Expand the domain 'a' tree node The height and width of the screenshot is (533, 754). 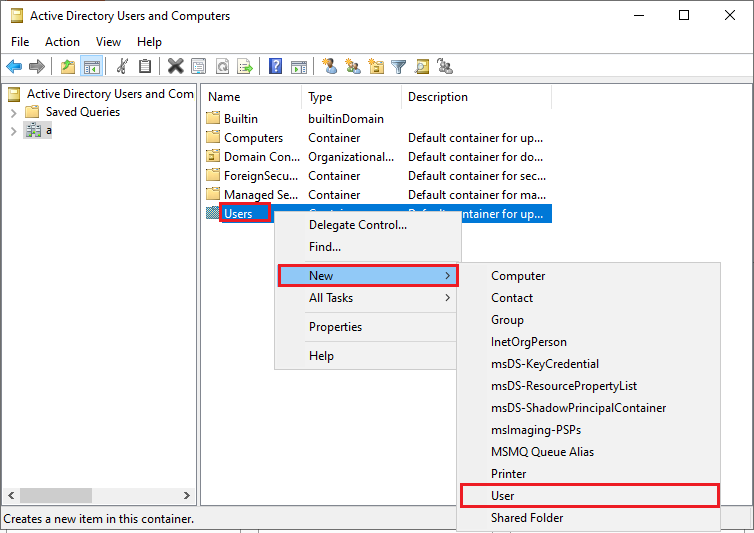(13, 131)
